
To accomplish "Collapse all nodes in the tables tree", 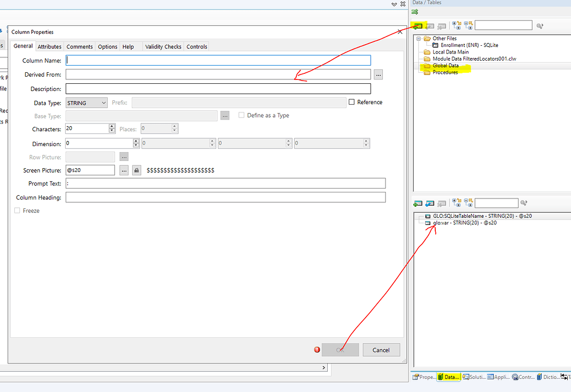I will [x=468, y=25].
